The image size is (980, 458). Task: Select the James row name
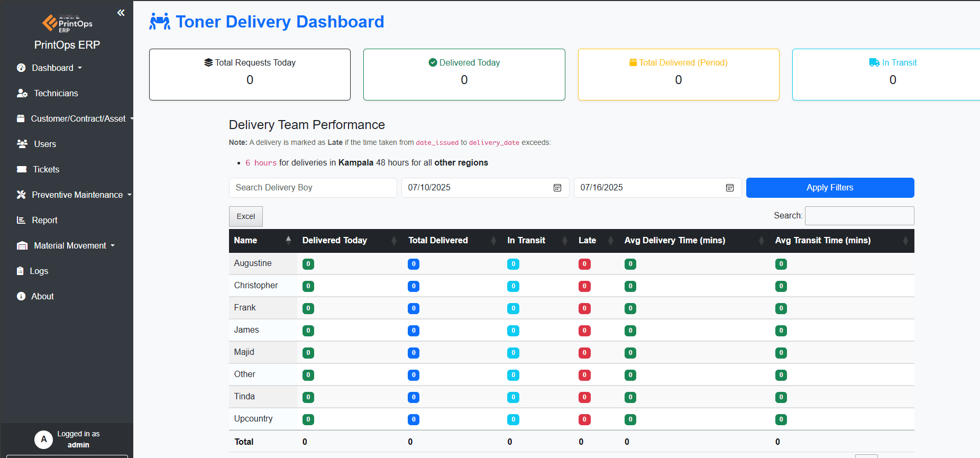[246, 330]
